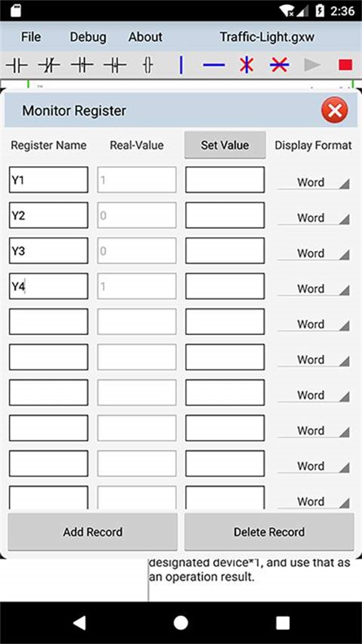362x644 pixels.
Task: Select the delete horizontal line tool
Action: pos(280,65)
